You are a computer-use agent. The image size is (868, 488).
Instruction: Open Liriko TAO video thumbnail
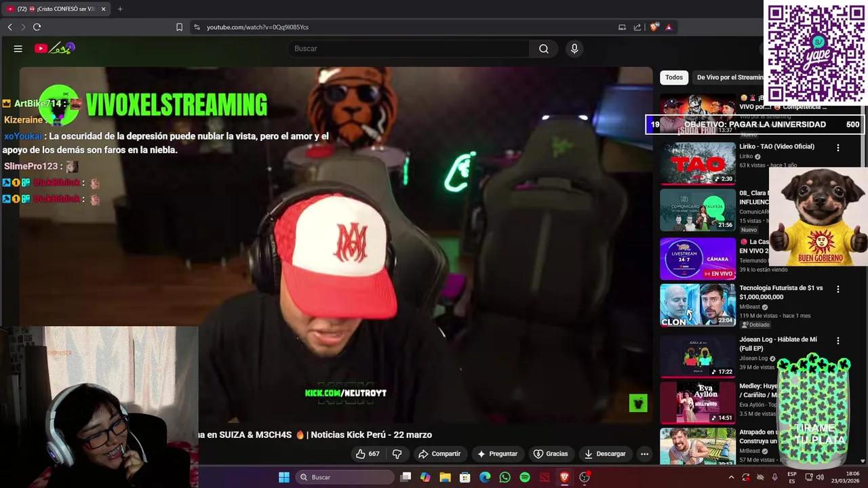(x=698, y=163)
